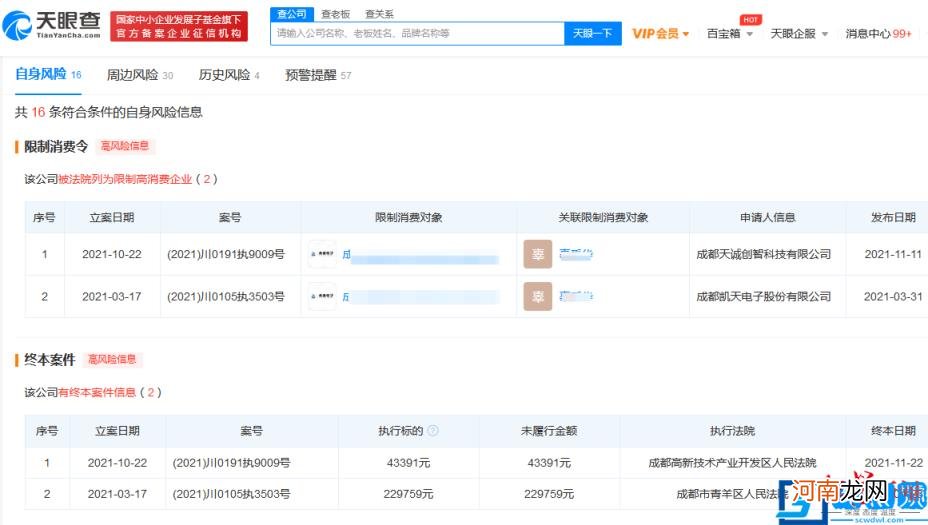Click 成都高新技术产业开发区人民法院 court cell
Viewport: 928px width, 525px height.
tap(732, 463)
